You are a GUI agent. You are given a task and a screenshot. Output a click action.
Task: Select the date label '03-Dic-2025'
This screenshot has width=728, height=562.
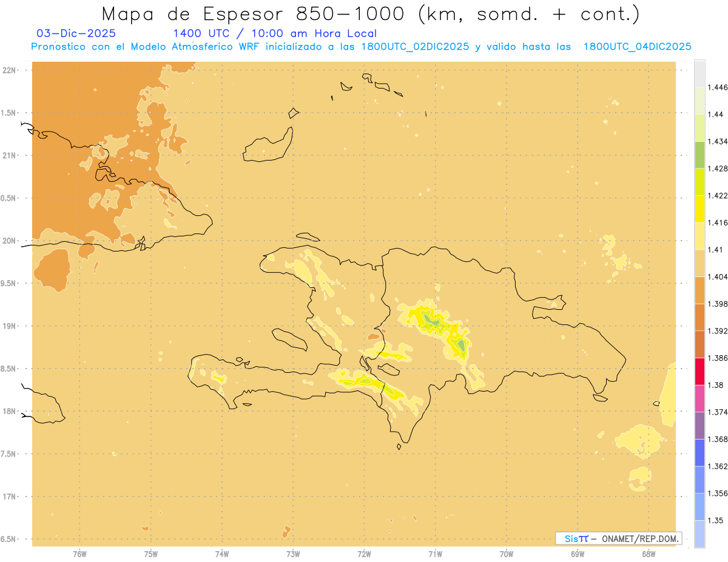pyautogui.click(x=75, y=33)
